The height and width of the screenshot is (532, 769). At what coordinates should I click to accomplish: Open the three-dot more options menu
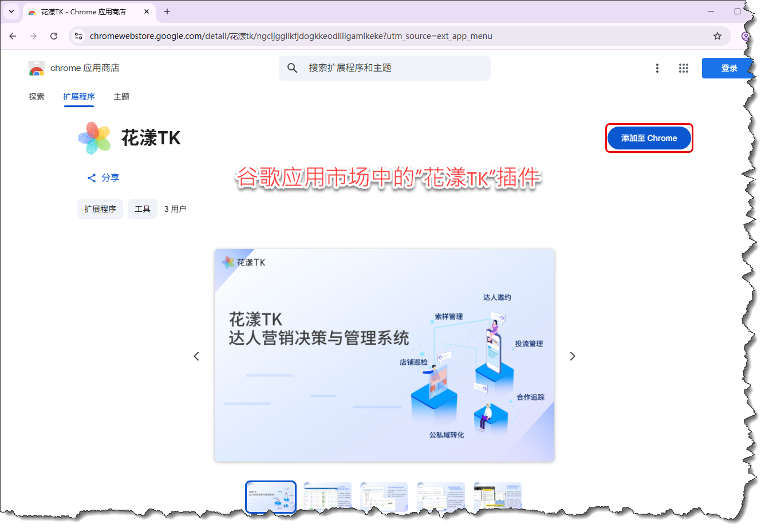[x=657, y=68]
